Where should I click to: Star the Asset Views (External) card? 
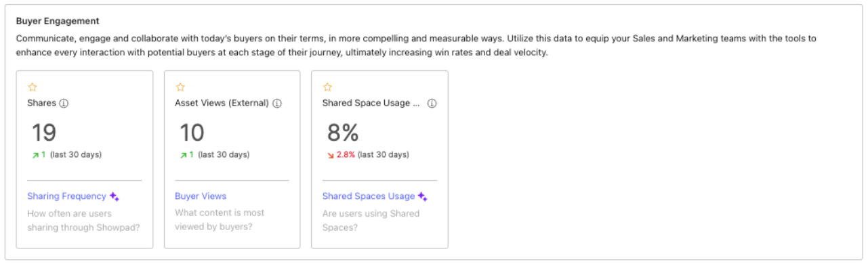coord(180,87)
